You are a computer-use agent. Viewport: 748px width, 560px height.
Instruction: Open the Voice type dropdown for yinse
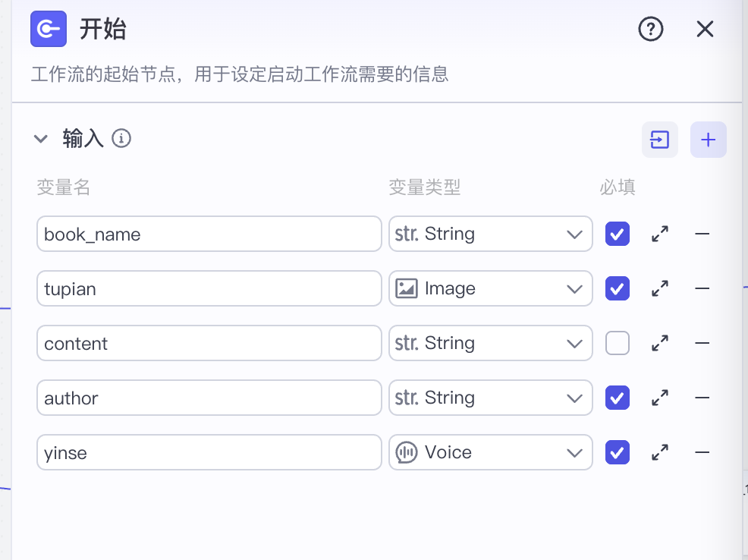(490, 452)
